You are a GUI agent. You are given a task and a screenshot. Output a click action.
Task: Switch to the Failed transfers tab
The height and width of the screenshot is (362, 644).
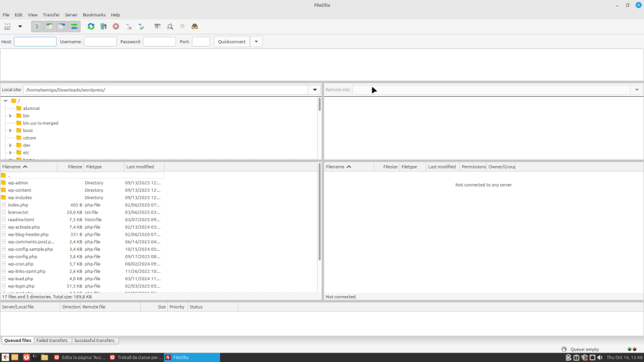53,340
